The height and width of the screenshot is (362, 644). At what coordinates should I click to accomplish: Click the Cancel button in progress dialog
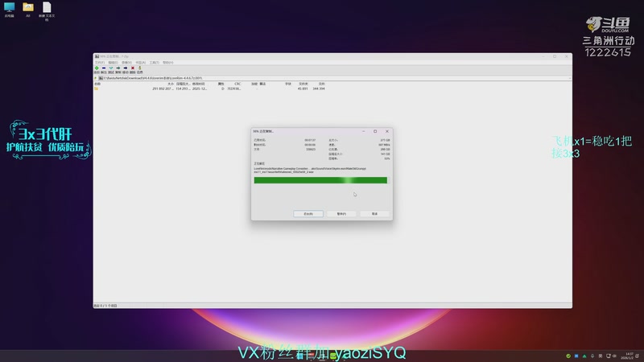pyautogui.click(x=374, y=214)
